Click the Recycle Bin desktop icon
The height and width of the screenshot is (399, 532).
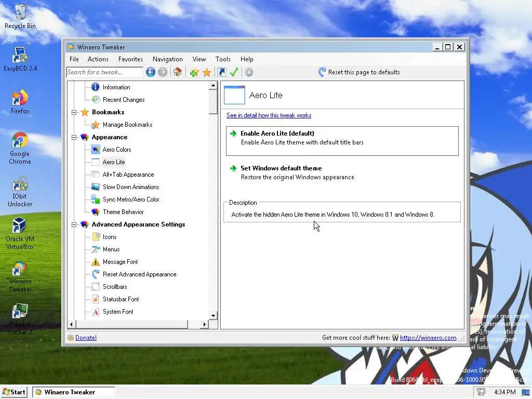20,17
